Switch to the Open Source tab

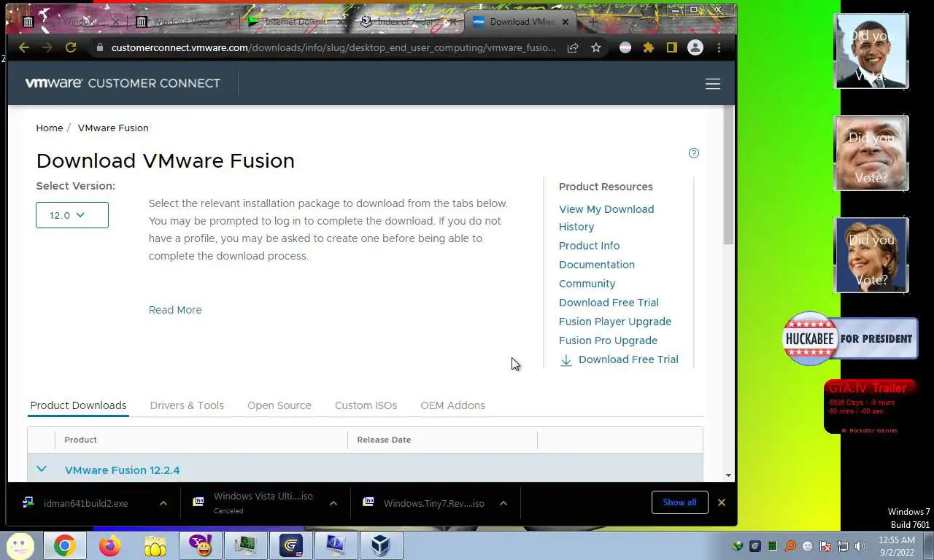click(x=279, y=405)
